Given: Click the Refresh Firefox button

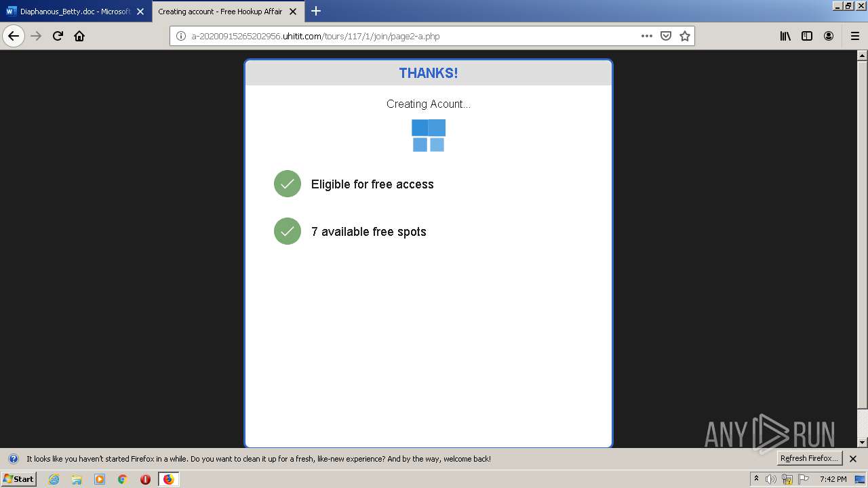Looking at the screenshot, I should pos(810,458).
